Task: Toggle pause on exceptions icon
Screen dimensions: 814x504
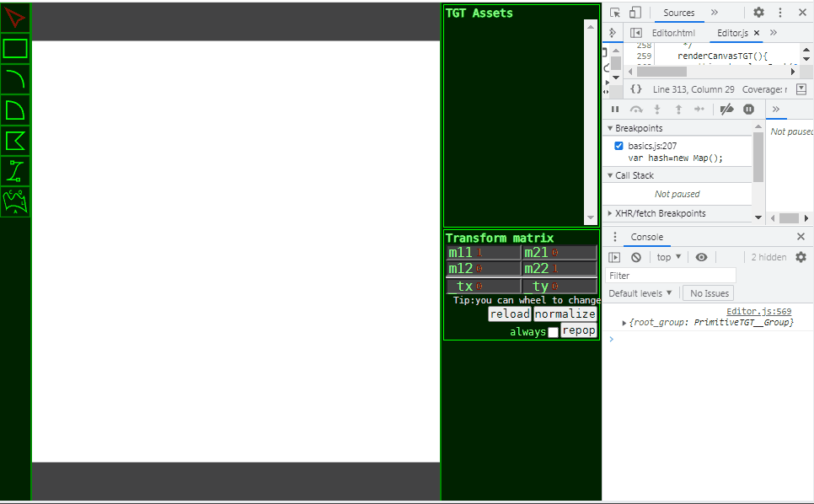Action: point(748,109)
